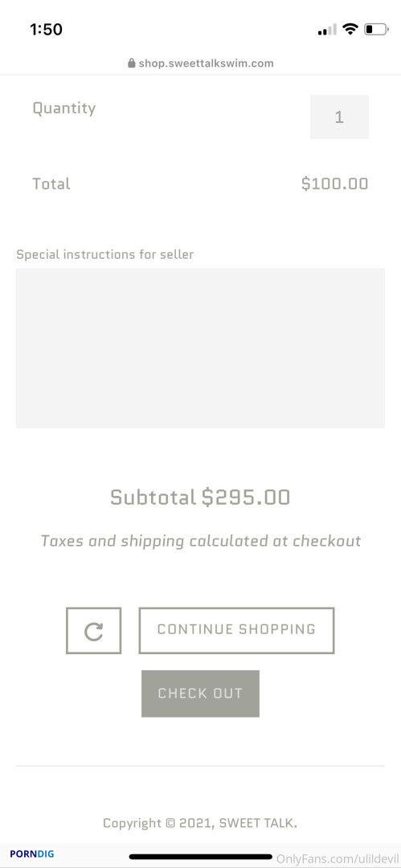
Task: Click the CONTINUE SHOPPING button
Action: pyautogui.click(x=236, y=630)
